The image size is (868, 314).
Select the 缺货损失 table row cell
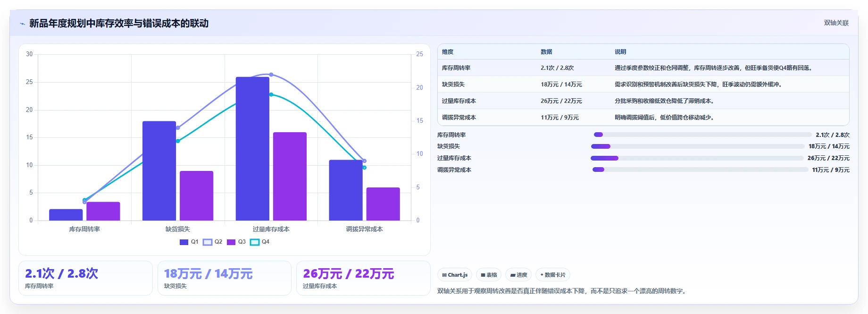click(453, 85)
